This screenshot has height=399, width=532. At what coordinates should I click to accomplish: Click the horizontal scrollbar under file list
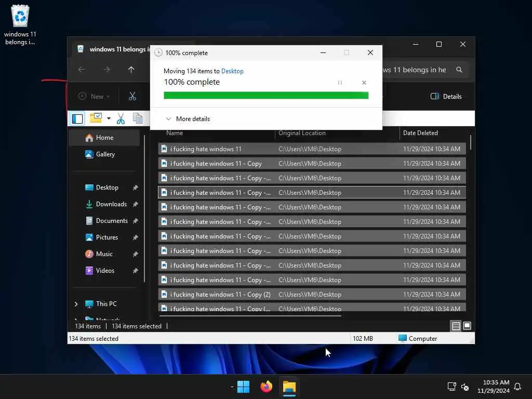[250, 316]
